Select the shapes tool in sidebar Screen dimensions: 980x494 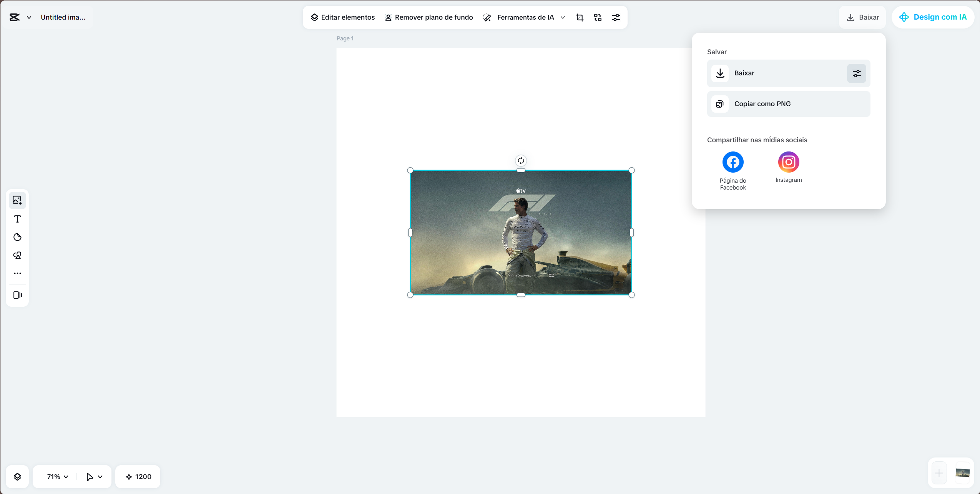point(17,255)
